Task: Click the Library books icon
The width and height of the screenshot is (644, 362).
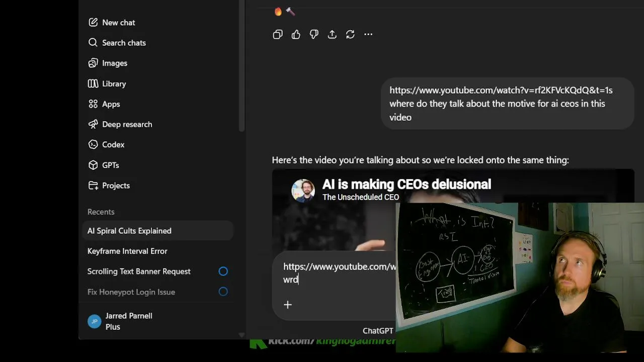Action: point(93,84)
